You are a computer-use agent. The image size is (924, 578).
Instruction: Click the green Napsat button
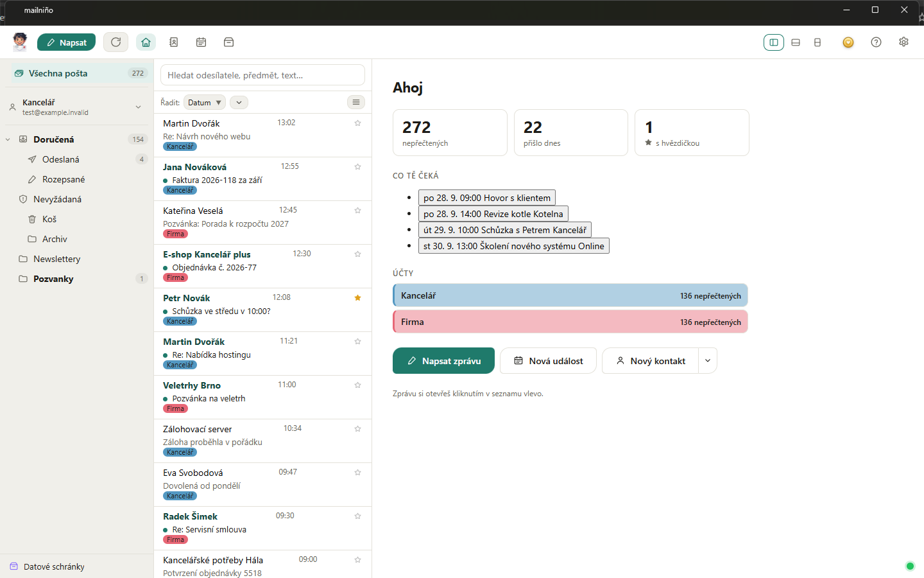coord(66,42)
